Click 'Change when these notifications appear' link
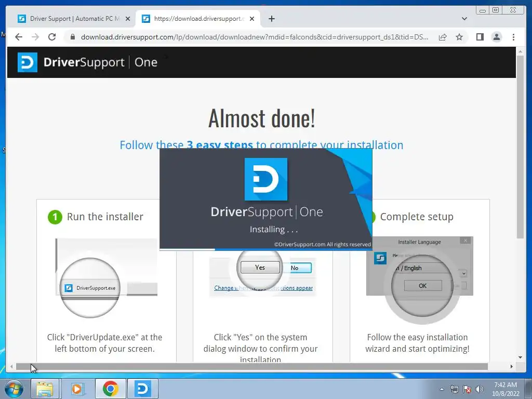The width and height of the screenshot is (532, 399). pyautogui.click(x=263, y=288)
